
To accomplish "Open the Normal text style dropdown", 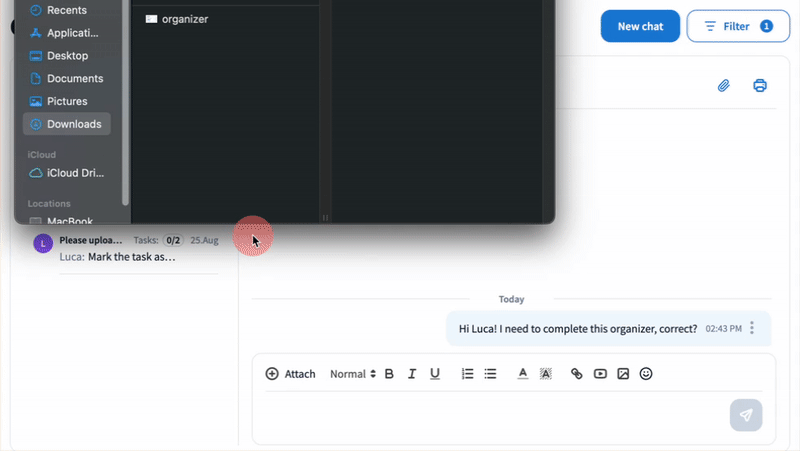I will tap(353, 374).
